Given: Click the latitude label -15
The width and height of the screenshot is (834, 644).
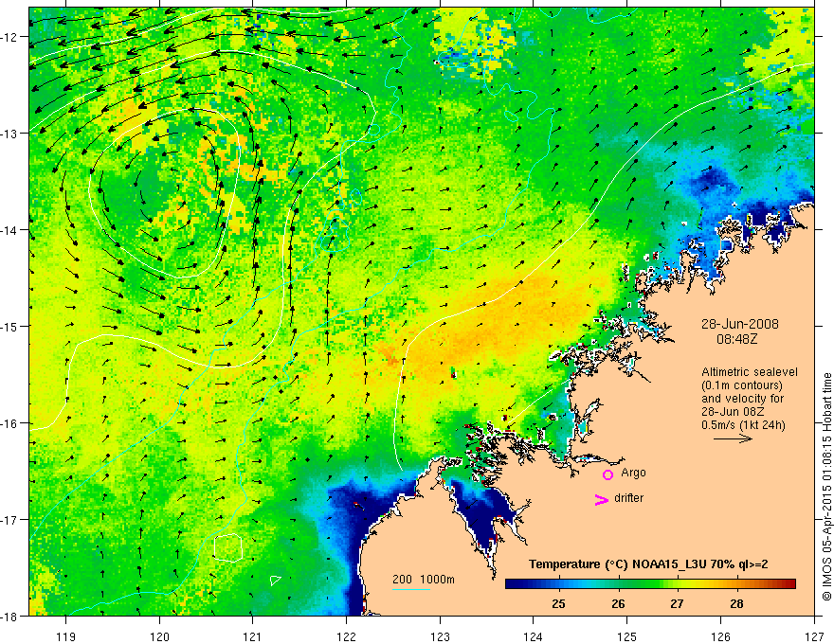Looking at the screenshot, I should click(x=9, y=326).
